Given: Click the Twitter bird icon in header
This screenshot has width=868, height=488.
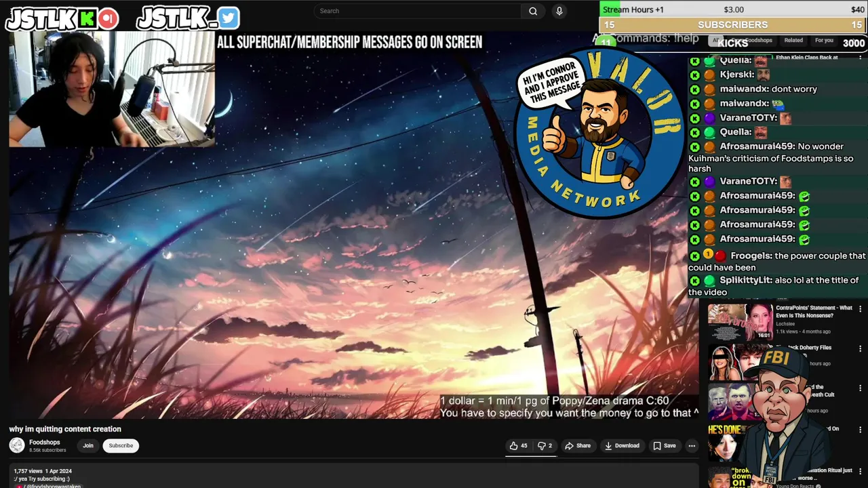Looking at the screenshot, I should point(229,18).
